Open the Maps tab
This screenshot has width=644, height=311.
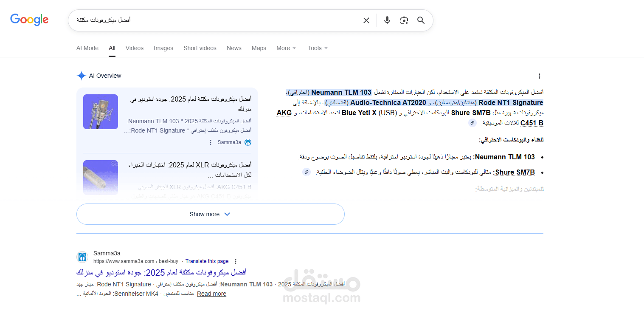pos(259,48)
